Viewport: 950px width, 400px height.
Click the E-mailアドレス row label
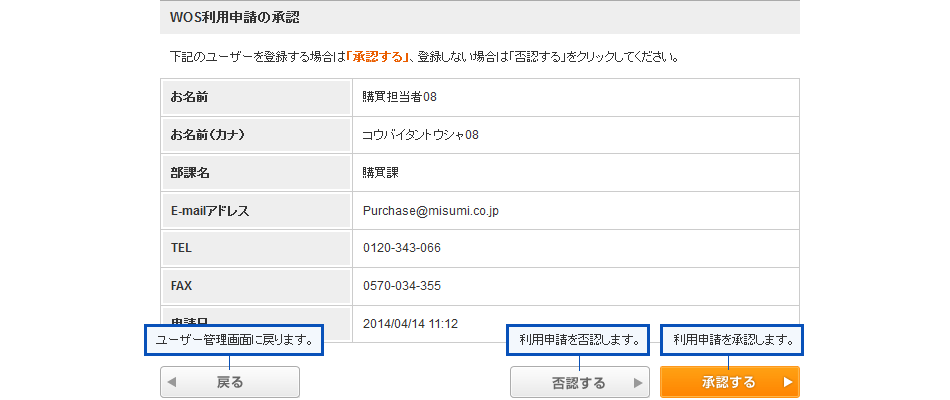click(x=210, y=211)
